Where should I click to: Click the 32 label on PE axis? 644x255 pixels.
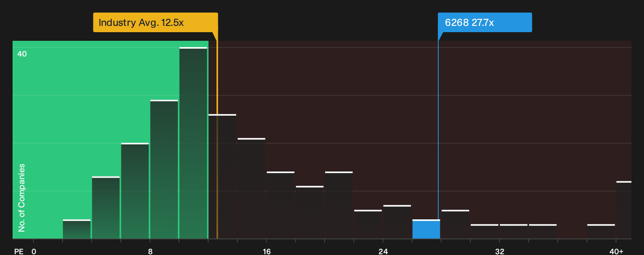coord(499,251)
